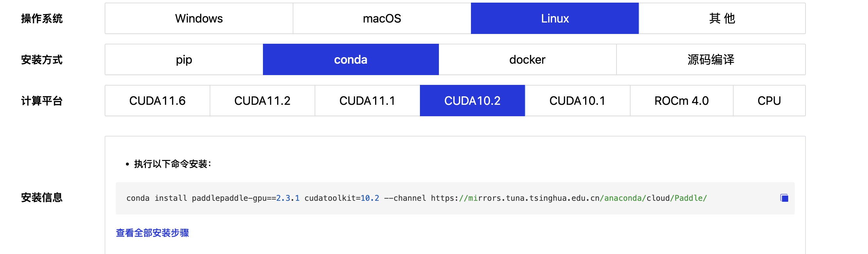Screen dimensions: 868x254
Task: Select macOS as the operating system
Action: coord(382,18)
